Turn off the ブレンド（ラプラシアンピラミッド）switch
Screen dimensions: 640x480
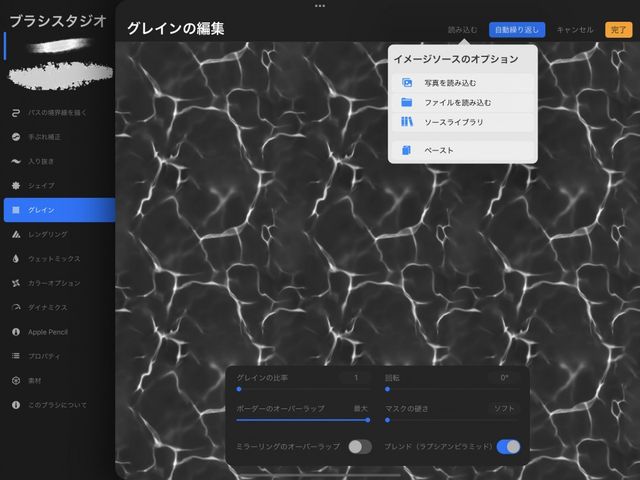pos(508,447)
